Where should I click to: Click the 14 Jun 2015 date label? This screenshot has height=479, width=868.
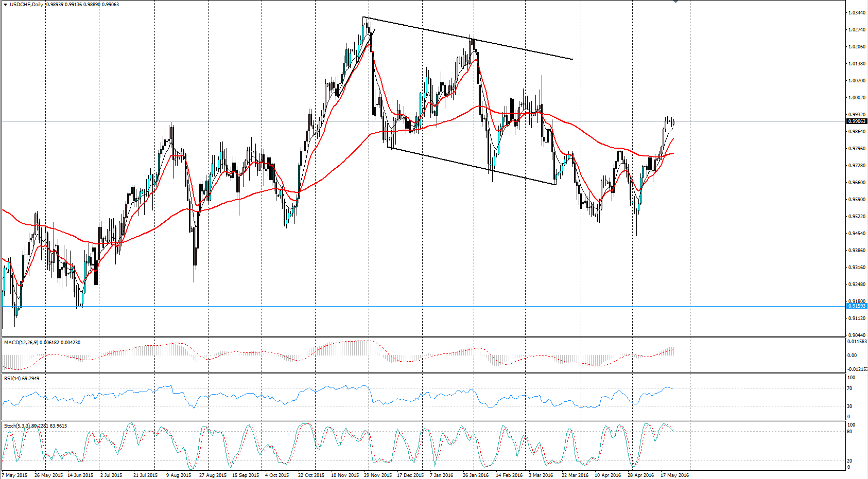80,475
